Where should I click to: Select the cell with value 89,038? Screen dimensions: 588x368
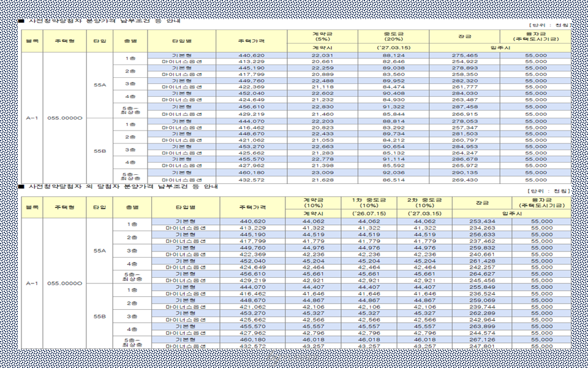tap(393, 68)
